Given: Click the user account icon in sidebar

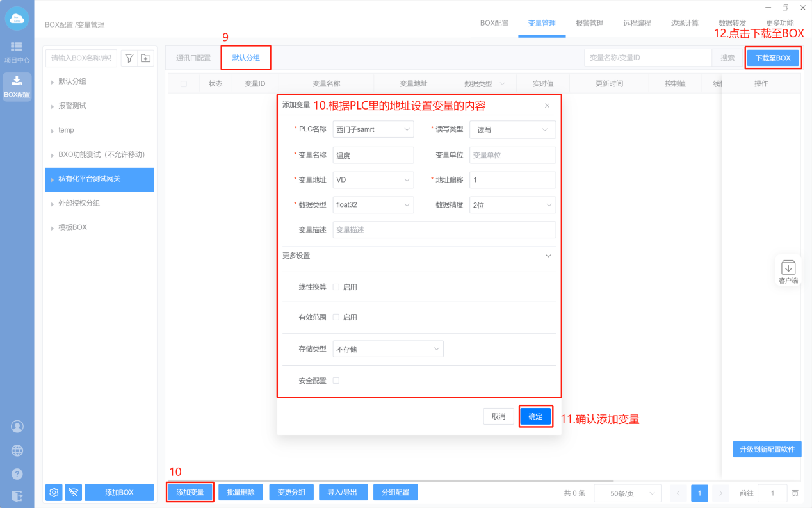Looking at the screenshot, I should point(17,426).
